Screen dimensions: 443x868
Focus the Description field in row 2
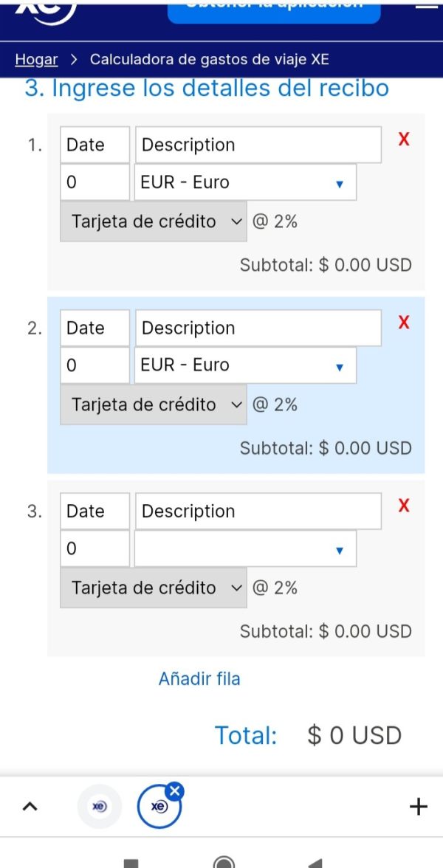258,328
